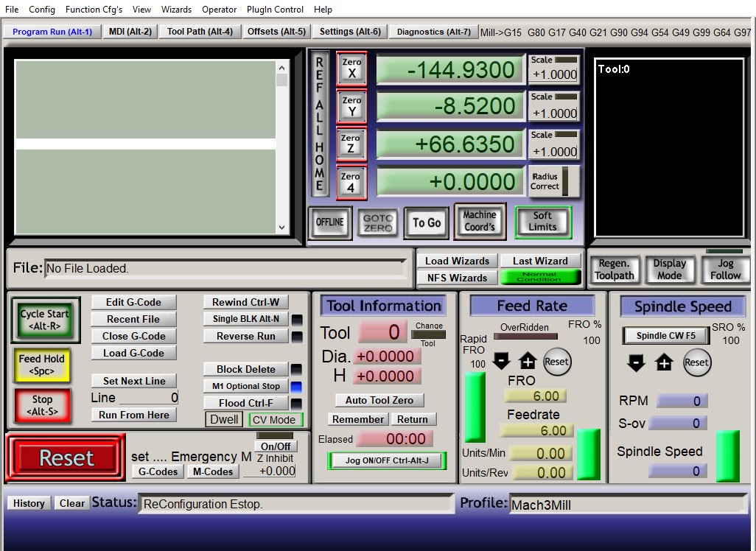Switch to Settings (Alt-6) tab
The width and height of the screenshot is (756, 551).
coord(350,32)
